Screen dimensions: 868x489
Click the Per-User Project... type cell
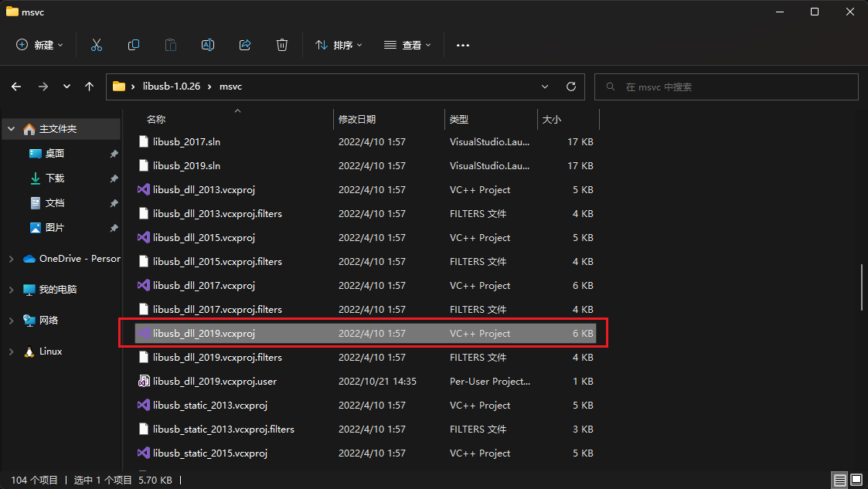click(x=490, y=381)
